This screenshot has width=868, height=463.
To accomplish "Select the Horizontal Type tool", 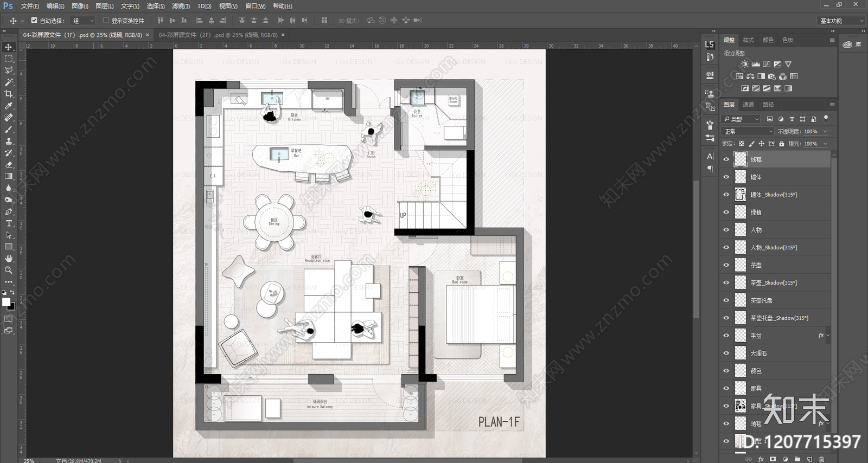I will [x=9, y=223].
